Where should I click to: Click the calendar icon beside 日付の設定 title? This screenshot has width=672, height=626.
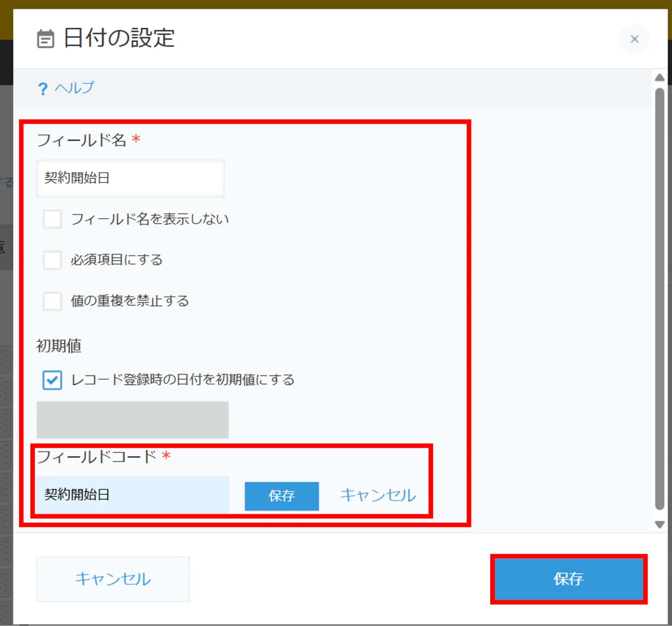pos(45,39)
